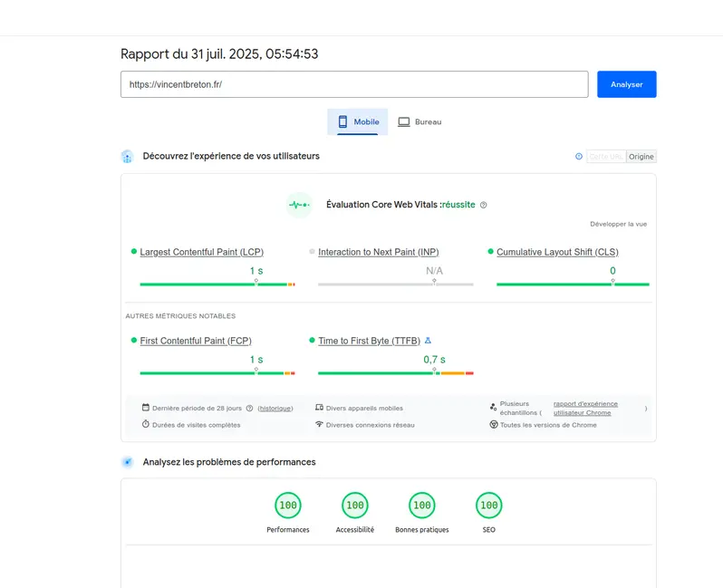Click the TTFB green status dot
723x588 pixels.
pos(313,340)
